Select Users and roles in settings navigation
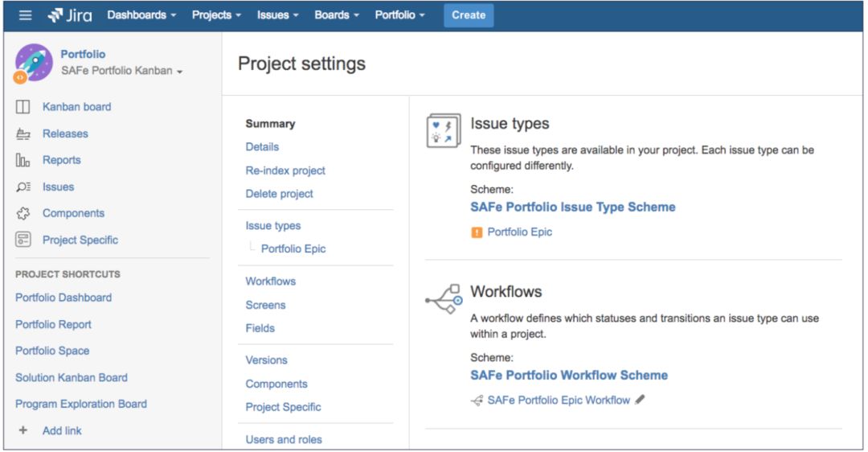This screenshot has width=868, height=452. tap(284, 439)
